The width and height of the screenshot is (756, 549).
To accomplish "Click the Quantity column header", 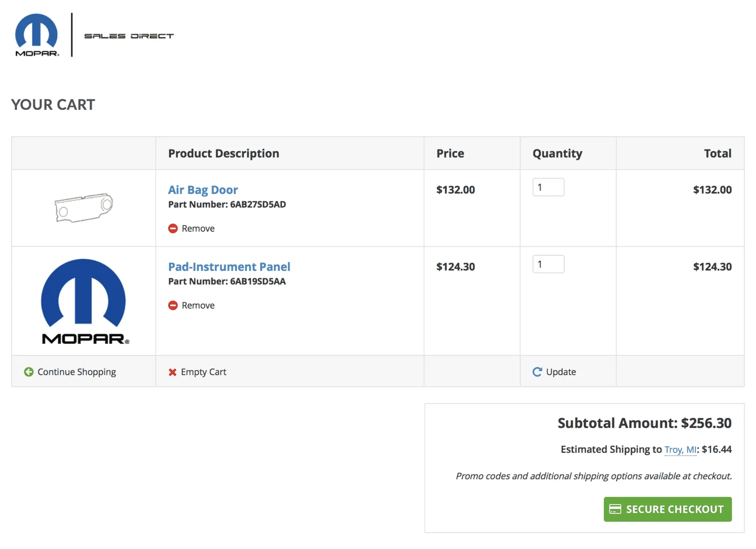I will pos(558,153).
